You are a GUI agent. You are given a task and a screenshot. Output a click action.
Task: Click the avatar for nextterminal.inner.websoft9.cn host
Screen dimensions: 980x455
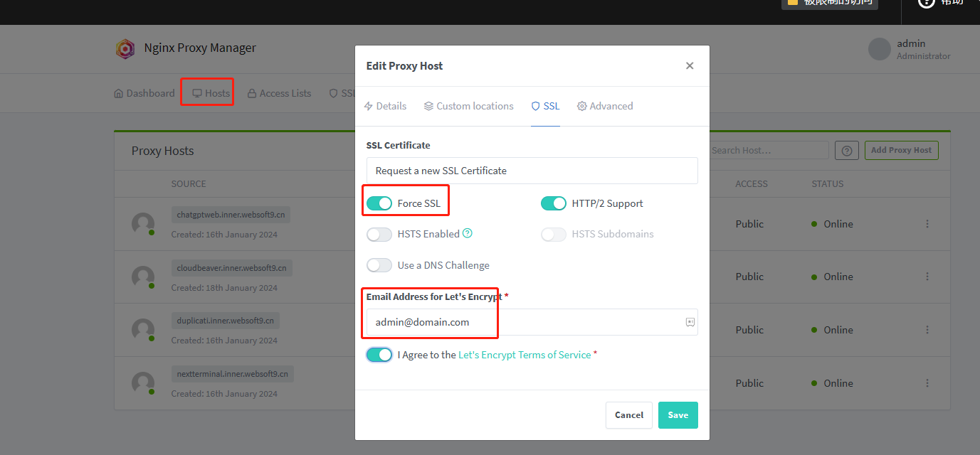143,383
